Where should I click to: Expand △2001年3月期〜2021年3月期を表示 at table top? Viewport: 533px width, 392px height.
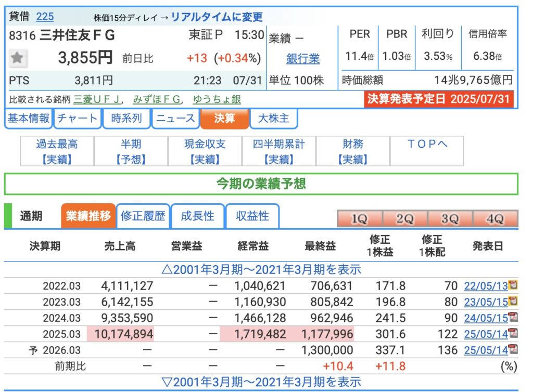[x=261, y=270]
